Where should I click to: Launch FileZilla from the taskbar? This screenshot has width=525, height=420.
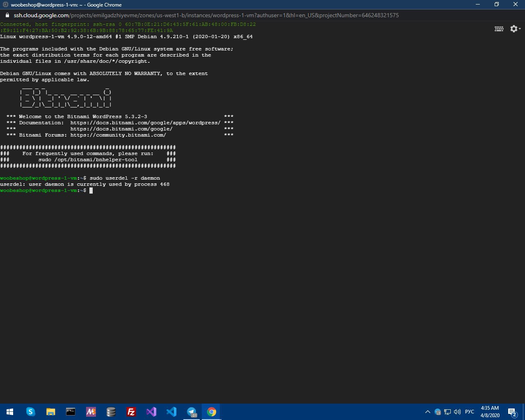pos(131,412)
